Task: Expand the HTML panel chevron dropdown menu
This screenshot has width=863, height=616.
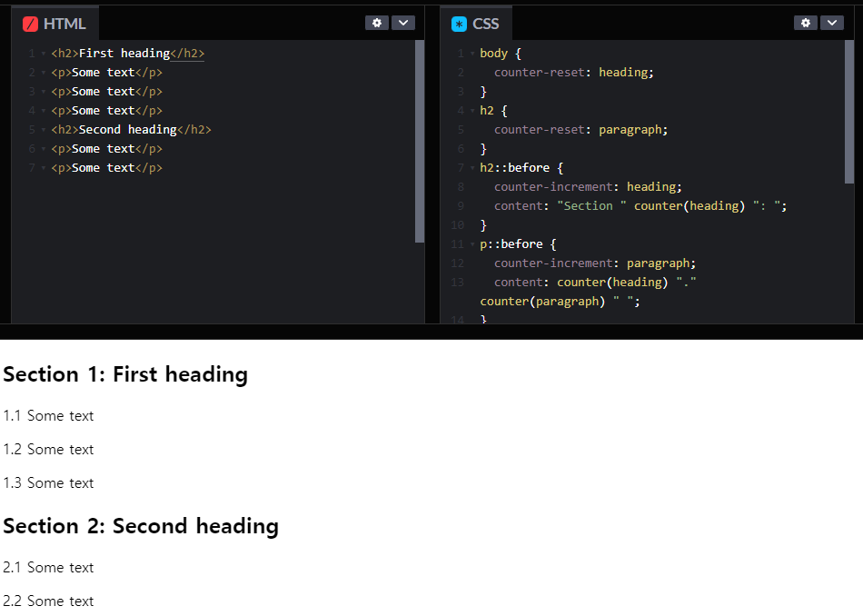Action: [x=403, y=23]
